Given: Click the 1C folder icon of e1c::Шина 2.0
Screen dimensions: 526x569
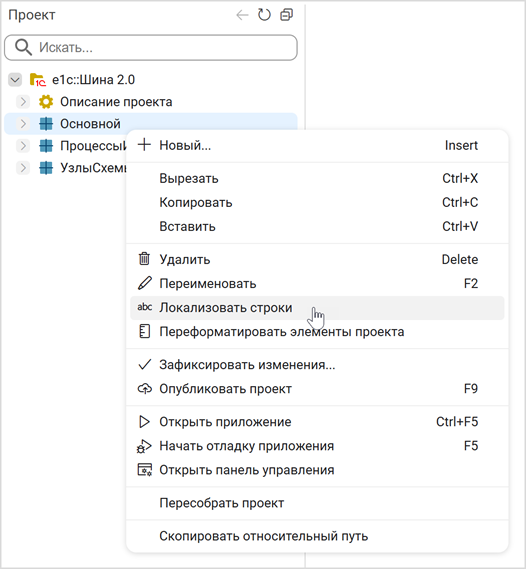Looking at the screenshot, I should point(37,80).
